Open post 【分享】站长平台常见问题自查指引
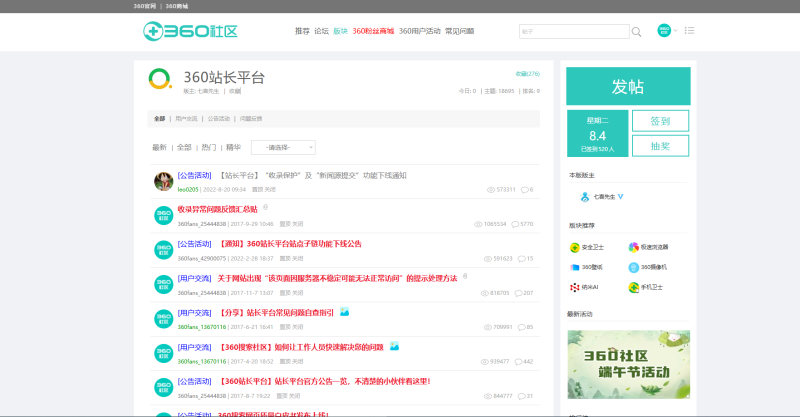The height and width of the screenshot is (417, 800). click(276, 313)
